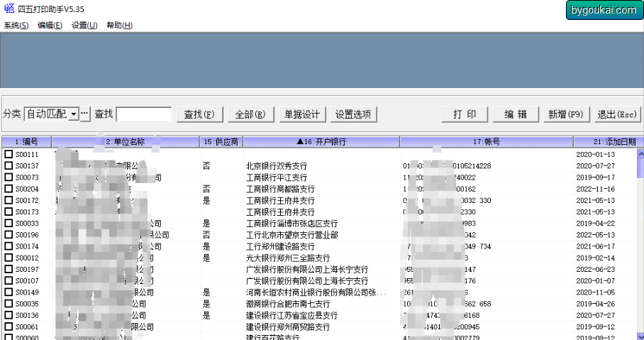Check the box for row S00197
644x340 pixels.
9,269
